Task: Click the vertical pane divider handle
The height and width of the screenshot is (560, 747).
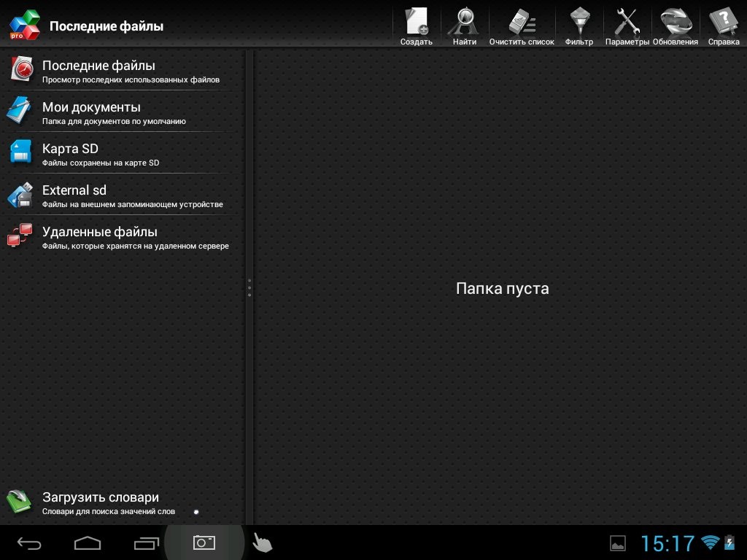Action: click(249, 287)
